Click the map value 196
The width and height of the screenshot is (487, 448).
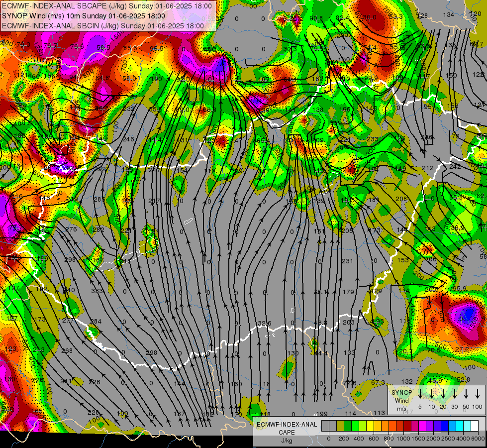pyautogui.click(x=345, y=109)
